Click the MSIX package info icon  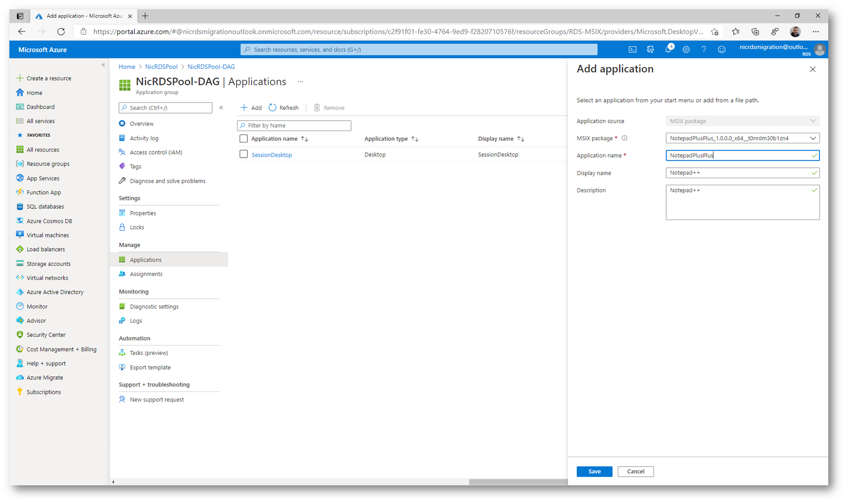click(625, 138)
